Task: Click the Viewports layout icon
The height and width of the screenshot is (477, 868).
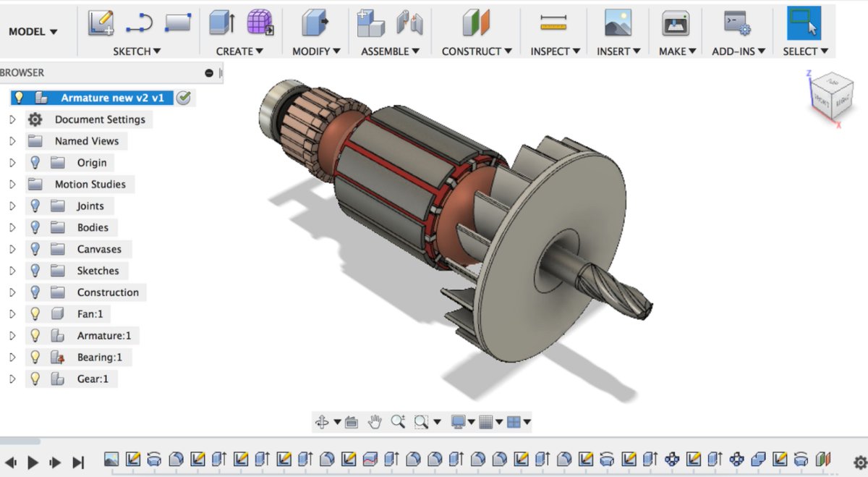Action: (x=514, y=421)
